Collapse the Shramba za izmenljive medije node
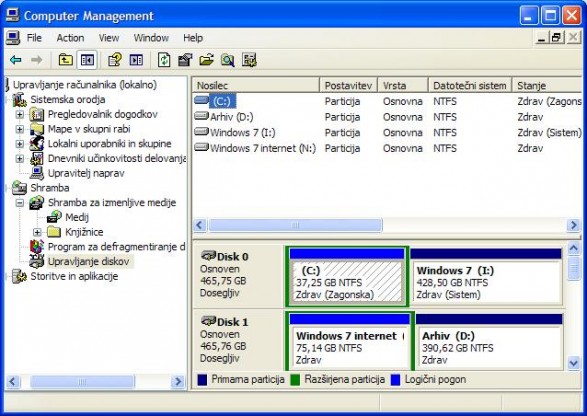This screenshot has height=416, width=587. coord(20,203)
